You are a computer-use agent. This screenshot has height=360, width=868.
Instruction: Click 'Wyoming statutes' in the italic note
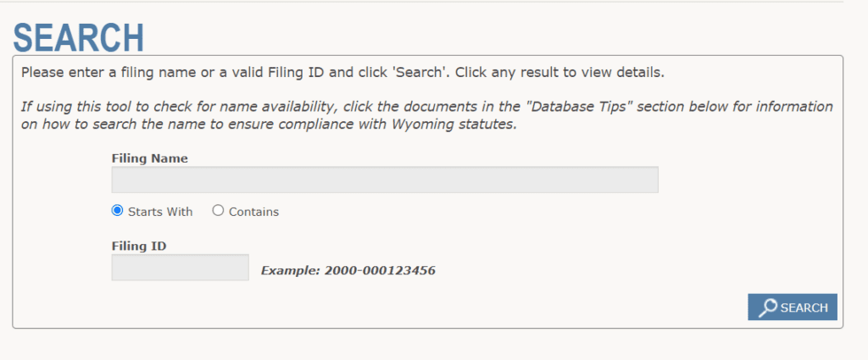pos(454,125)
